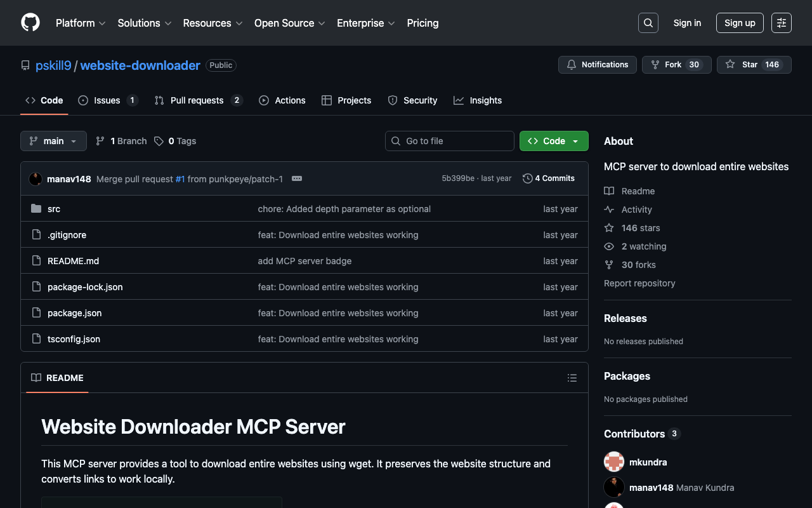Click the src folder icon
Viewport: 812px width, 508px height.
pos(36,209)
